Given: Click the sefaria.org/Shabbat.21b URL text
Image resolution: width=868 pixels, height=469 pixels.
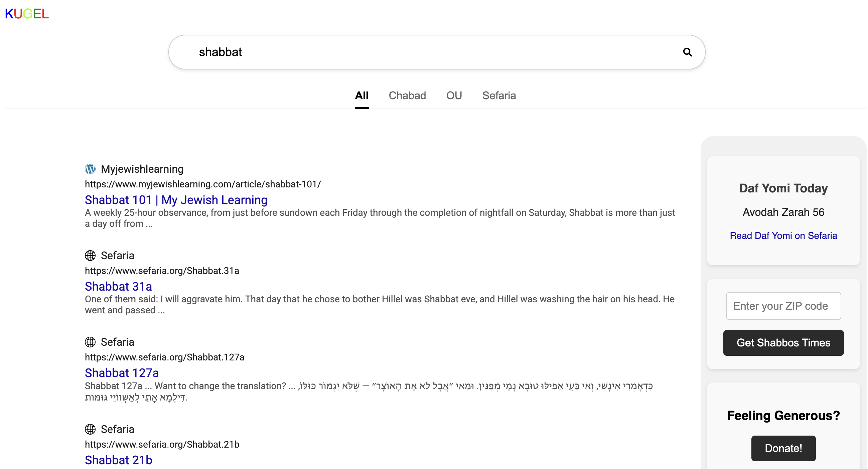Looking at the screenshot, I should (x=162, y=445).
